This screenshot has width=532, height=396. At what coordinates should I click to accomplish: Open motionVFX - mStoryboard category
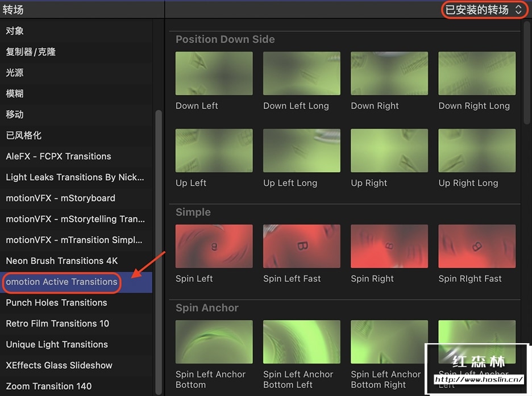[x=60, y=198]
